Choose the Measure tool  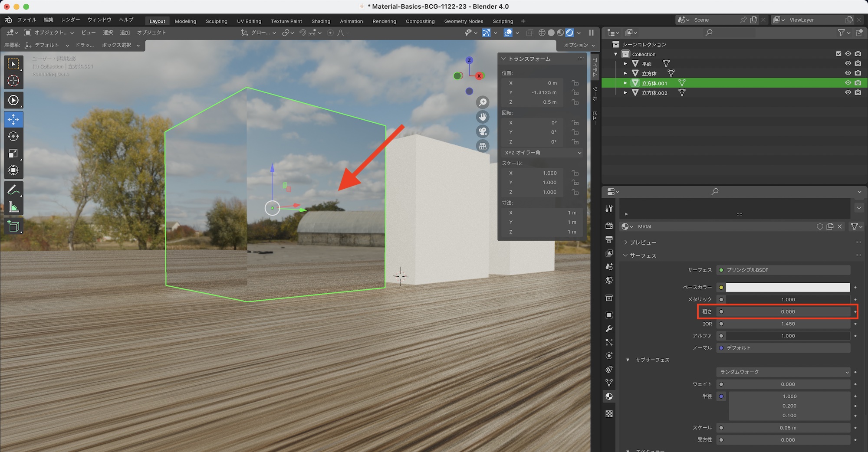click(13, 207)
